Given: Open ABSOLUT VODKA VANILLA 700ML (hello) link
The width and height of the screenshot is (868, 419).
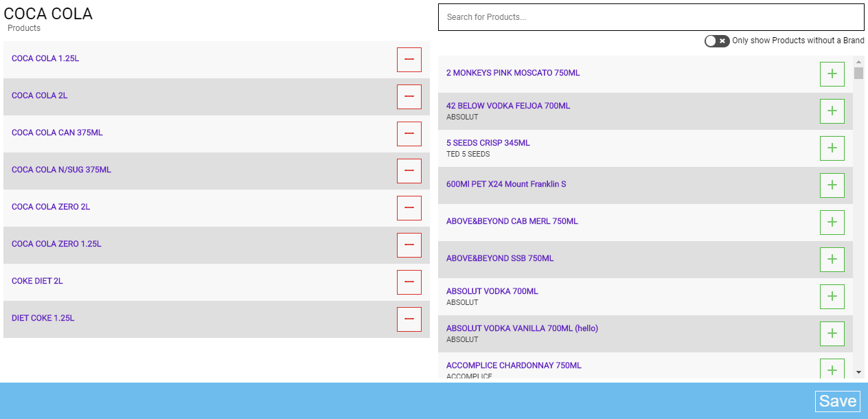Looking at the screenshot, I should point(522,328).
